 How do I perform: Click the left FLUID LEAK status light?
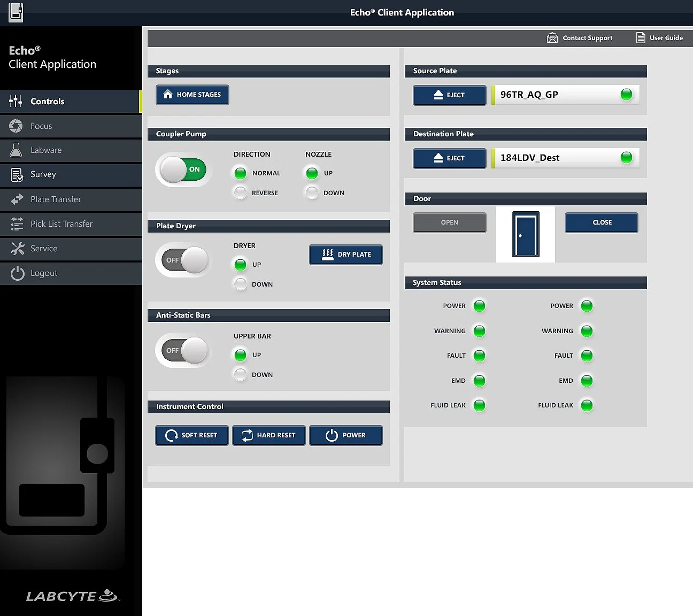pyautogui.click(x=480, y=405)
